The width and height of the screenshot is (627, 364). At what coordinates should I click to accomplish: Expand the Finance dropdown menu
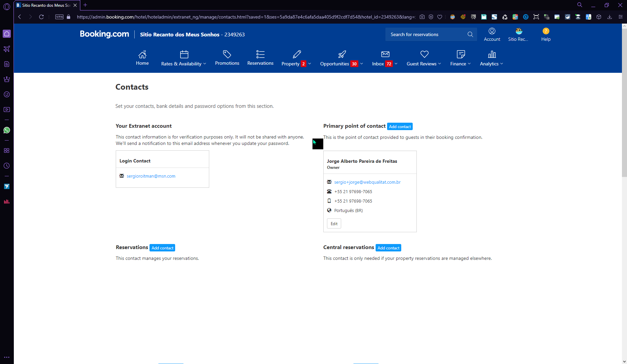(460, 58)
